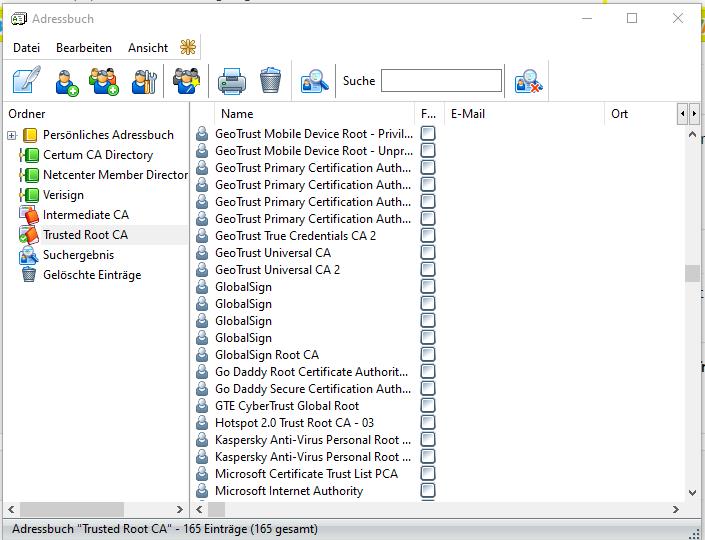Toggle checkbox for GlobalSign Root CA
Viewport: 705px width, 540px height.
(428, 355)
